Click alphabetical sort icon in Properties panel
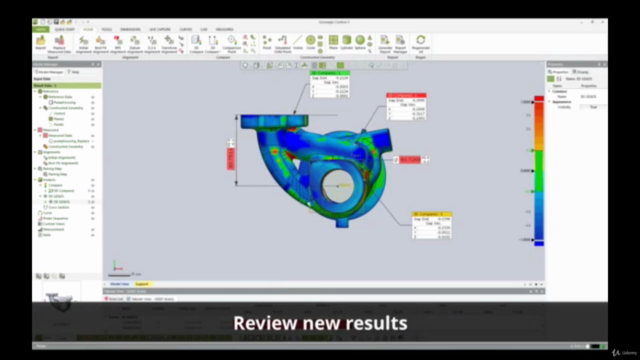Viewport: 640px width, 360px height. [x=559, y=79]
